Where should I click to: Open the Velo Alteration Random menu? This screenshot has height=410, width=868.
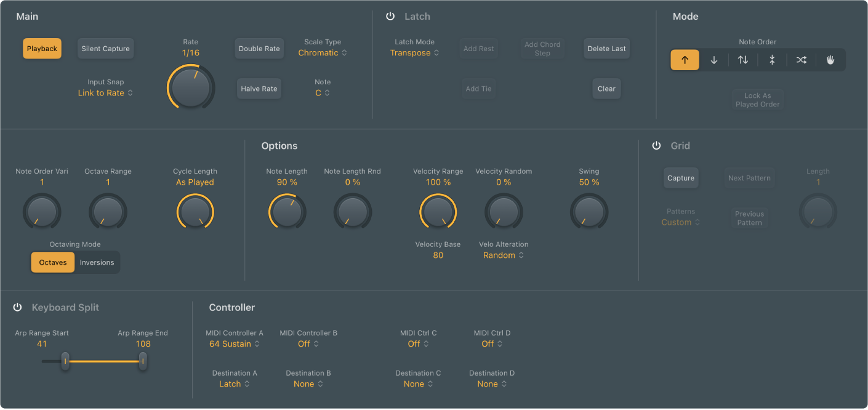point(503,255)
